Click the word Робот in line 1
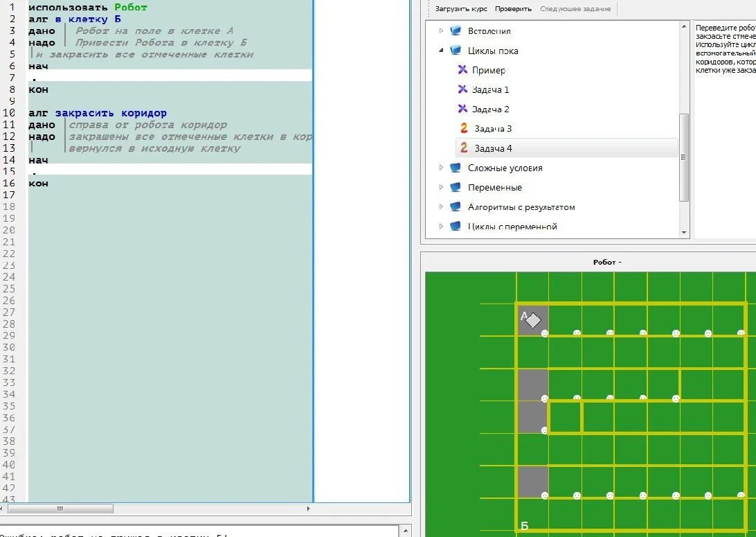 (x=131, y=7)
